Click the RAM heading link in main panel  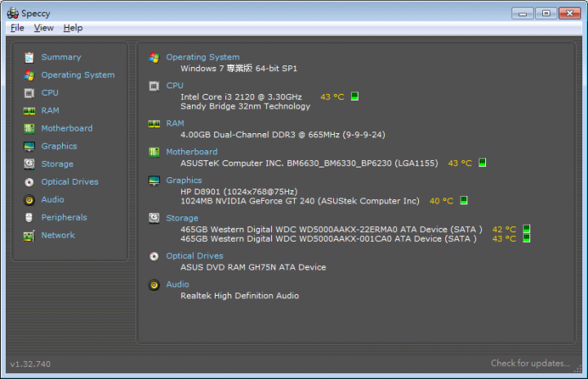click(175, 123)
